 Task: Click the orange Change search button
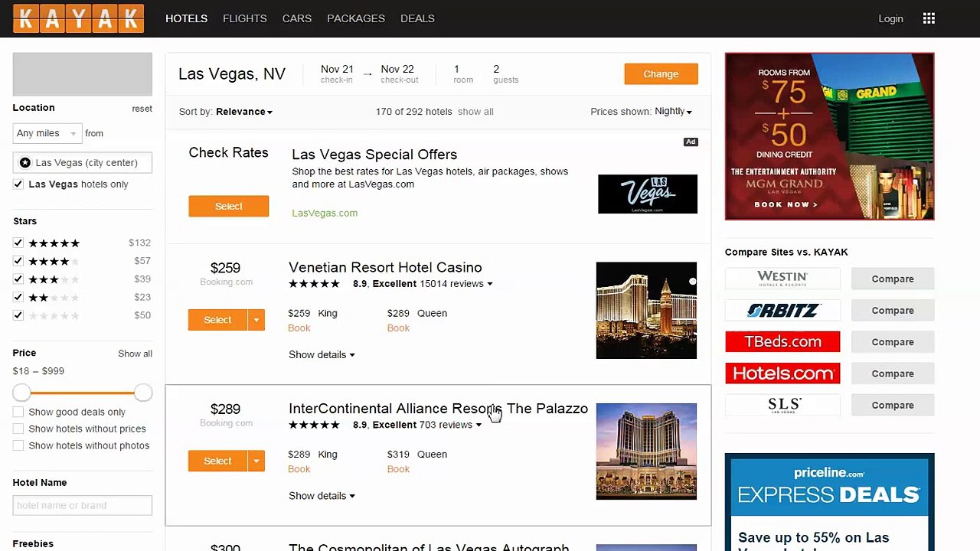661,73
